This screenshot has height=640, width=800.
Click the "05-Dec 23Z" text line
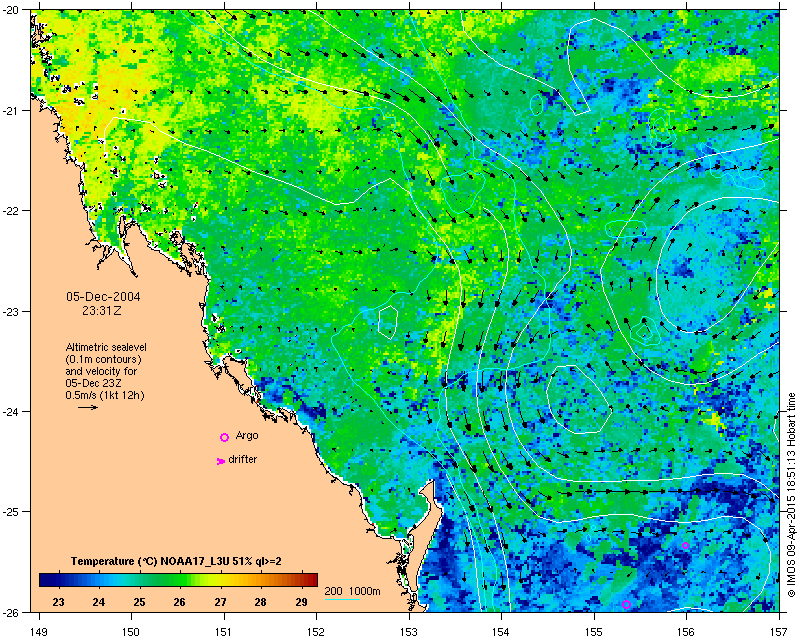pos(93,383)
